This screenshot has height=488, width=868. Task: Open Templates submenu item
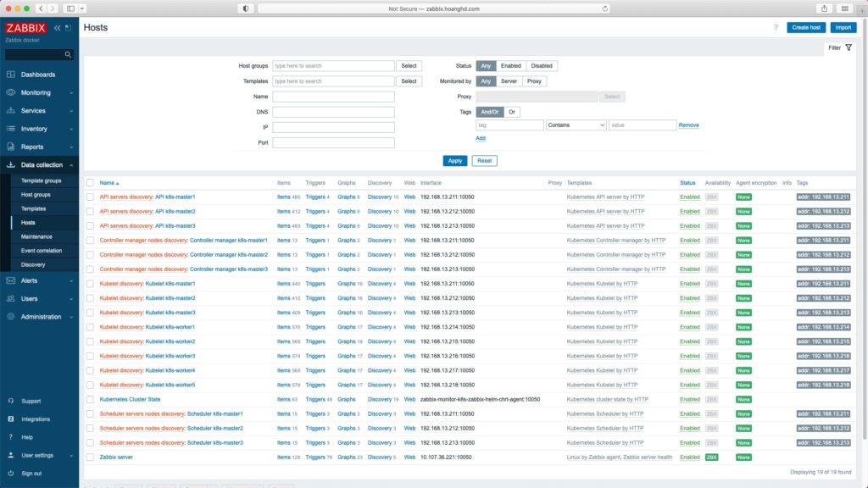(33, 208)
